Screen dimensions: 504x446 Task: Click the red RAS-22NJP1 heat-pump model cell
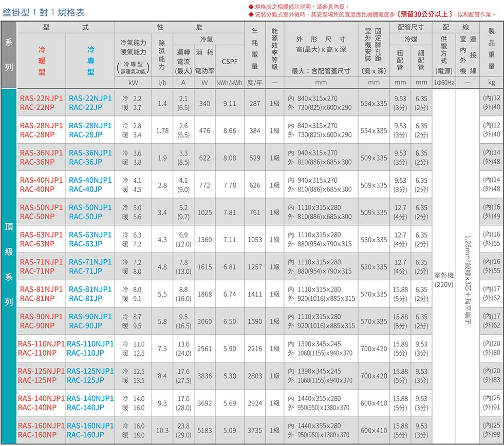pyautogui.click(x=41, y=103)
